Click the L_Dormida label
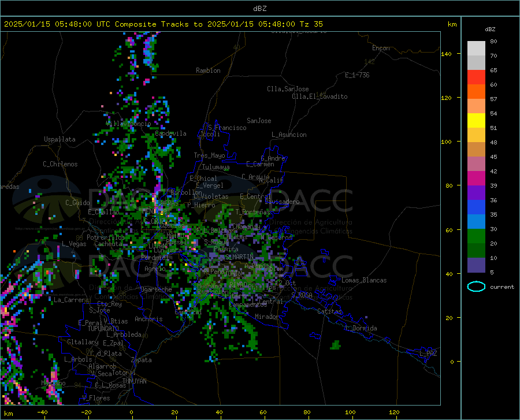 click(x=361, y=328)
